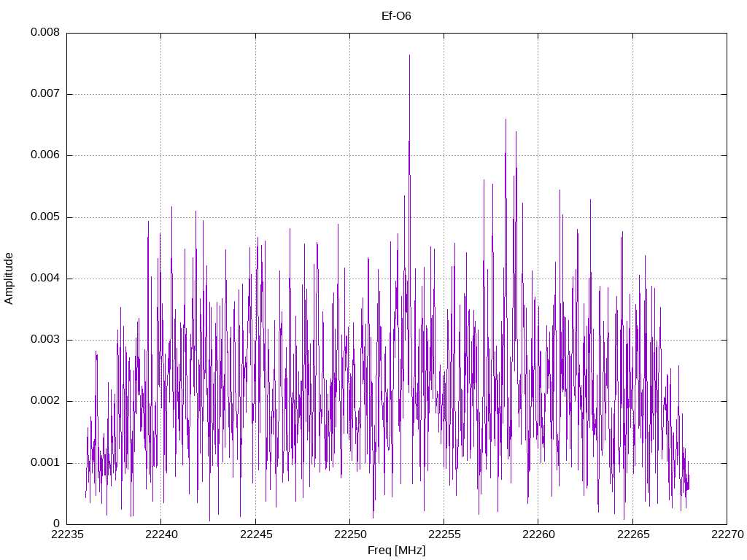The width and height of the screenshot is (747, 560).
Task: Click the x-axis tick label 22260
Action: pos(538,534)
